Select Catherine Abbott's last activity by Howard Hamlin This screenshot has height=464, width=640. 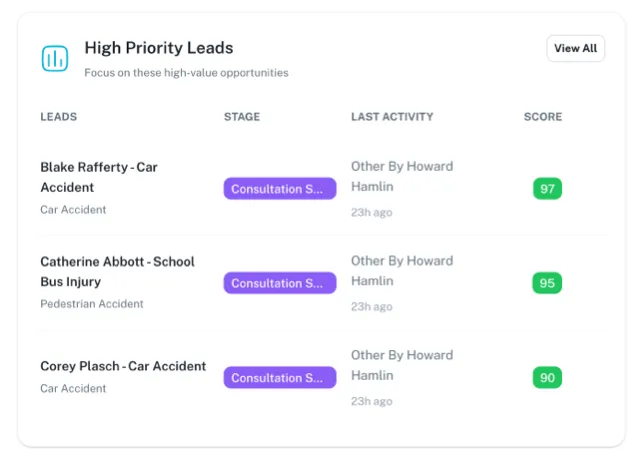(401, 271)
